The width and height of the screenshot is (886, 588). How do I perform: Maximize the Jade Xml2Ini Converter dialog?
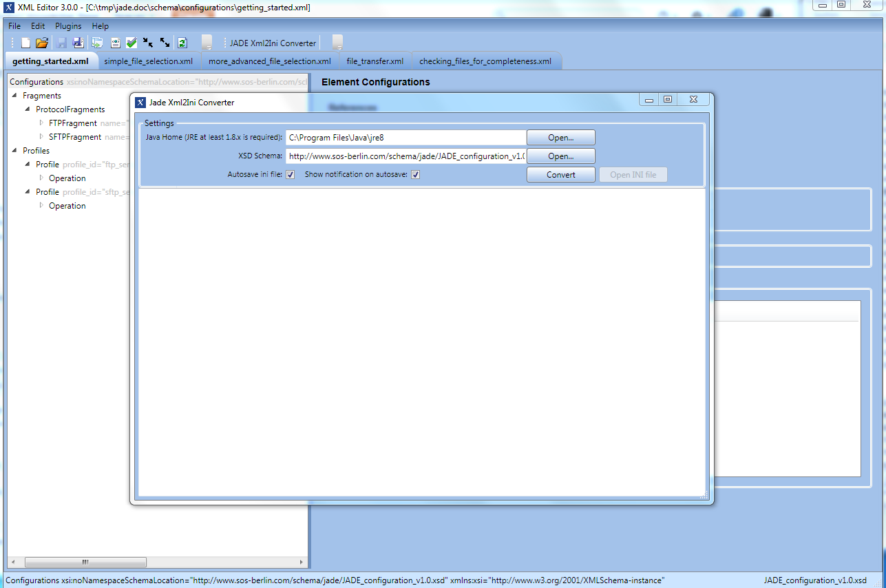click(x=668, y=100)
